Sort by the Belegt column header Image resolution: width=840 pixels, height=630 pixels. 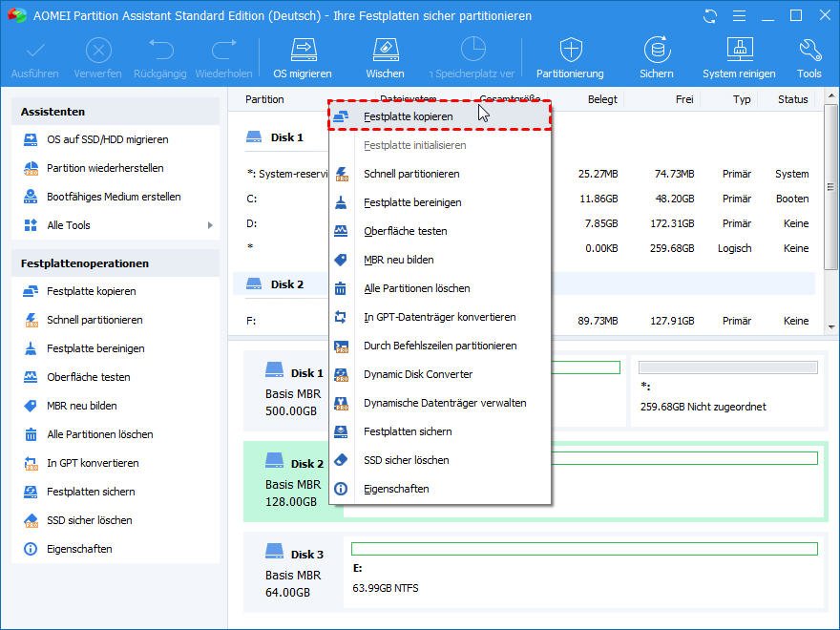coord(602,99)
